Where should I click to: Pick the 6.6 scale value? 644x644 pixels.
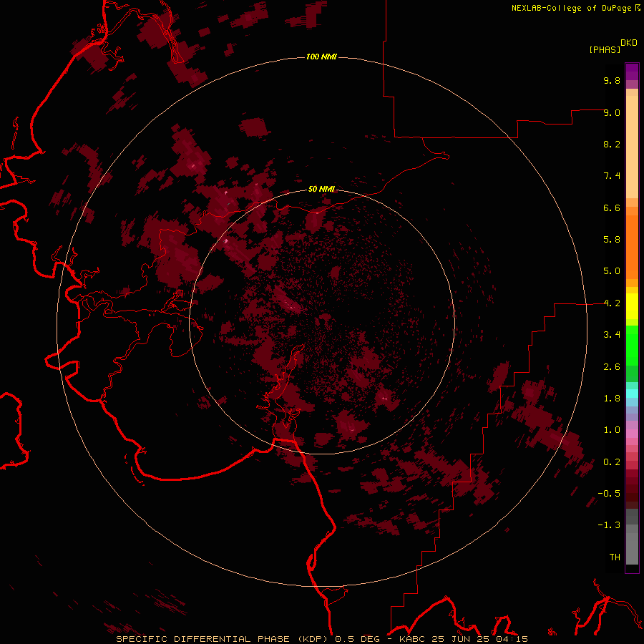click(x=612, y=208)
